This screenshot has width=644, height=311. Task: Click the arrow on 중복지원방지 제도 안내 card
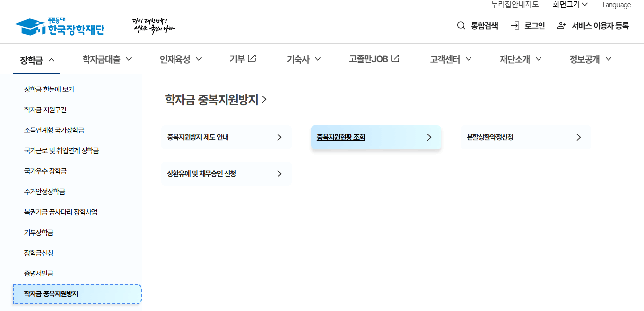coord(279,137)
